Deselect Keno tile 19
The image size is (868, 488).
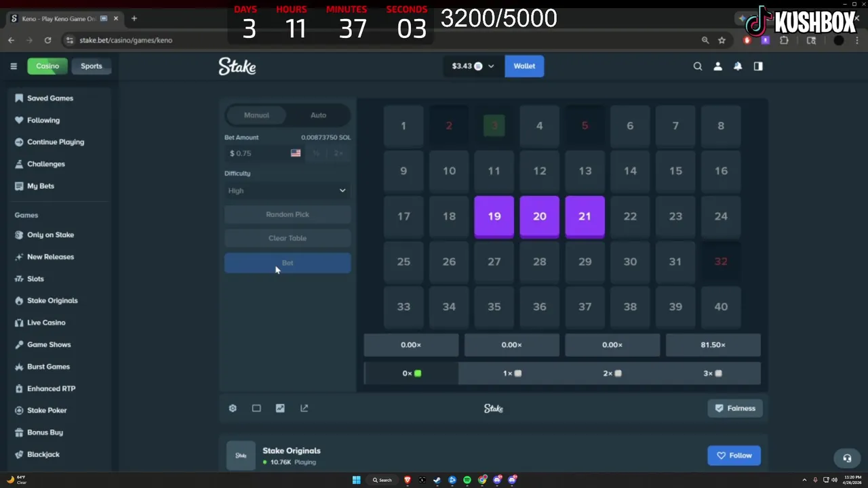coord(494,217)
